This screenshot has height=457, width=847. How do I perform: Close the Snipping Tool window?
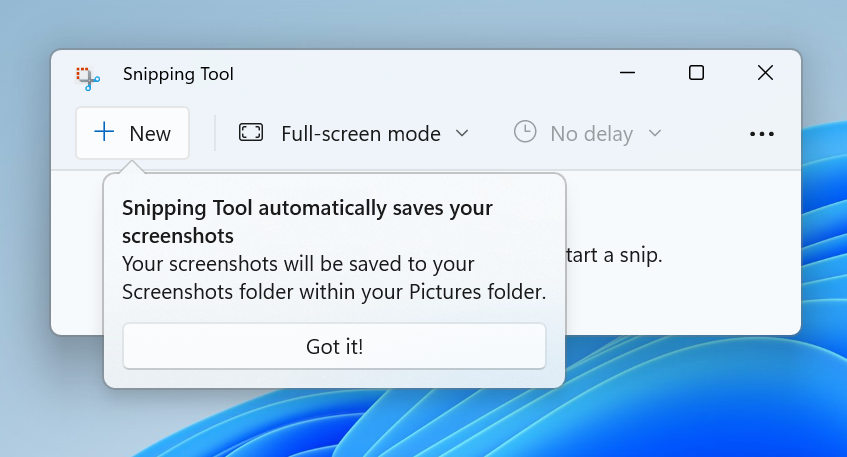click(x=765, y=73)
